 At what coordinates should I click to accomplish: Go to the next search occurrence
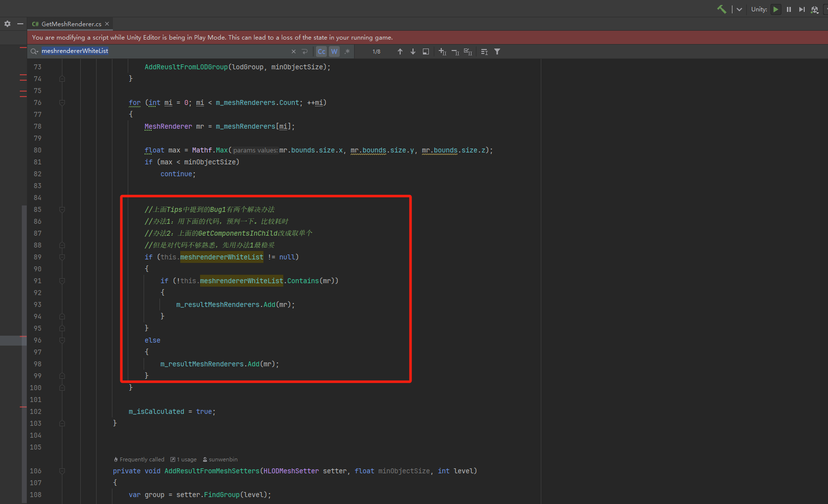pos(413,51)
